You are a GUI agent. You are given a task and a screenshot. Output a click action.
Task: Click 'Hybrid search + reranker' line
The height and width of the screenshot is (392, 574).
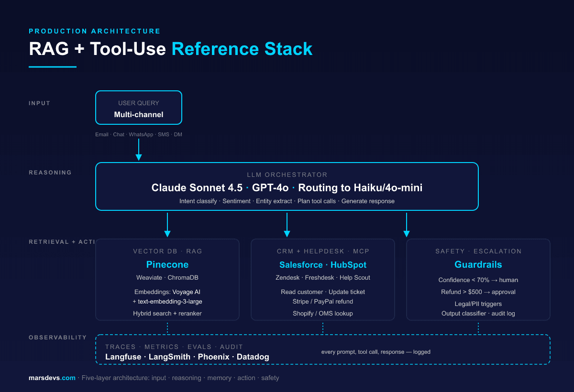(167, 314)
